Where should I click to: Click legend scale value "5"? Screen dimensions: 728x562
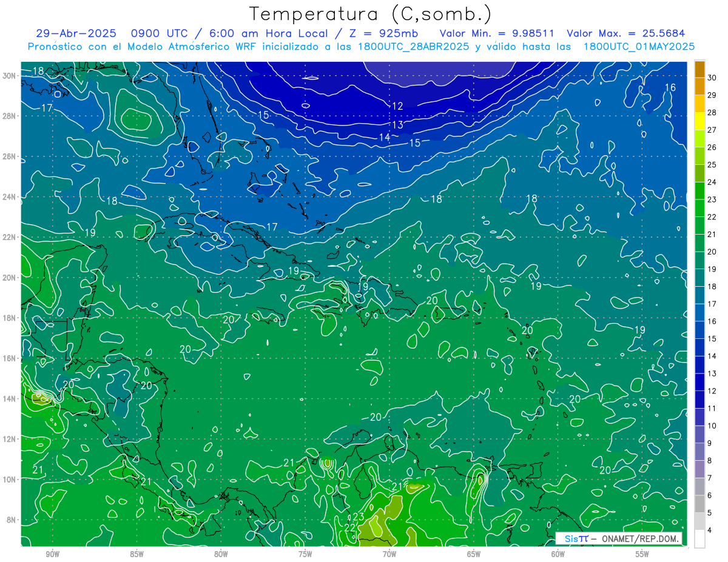(710, 513)
